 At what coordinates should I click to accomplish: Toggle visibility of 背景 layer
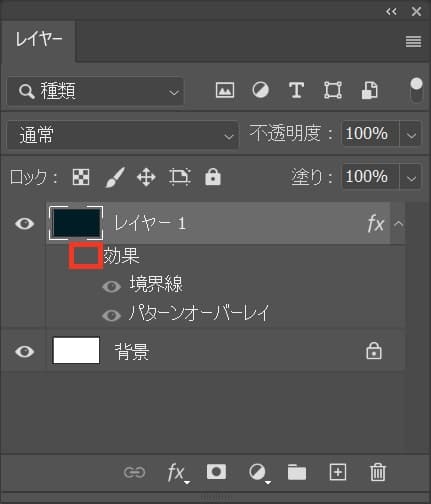point(24,351)
